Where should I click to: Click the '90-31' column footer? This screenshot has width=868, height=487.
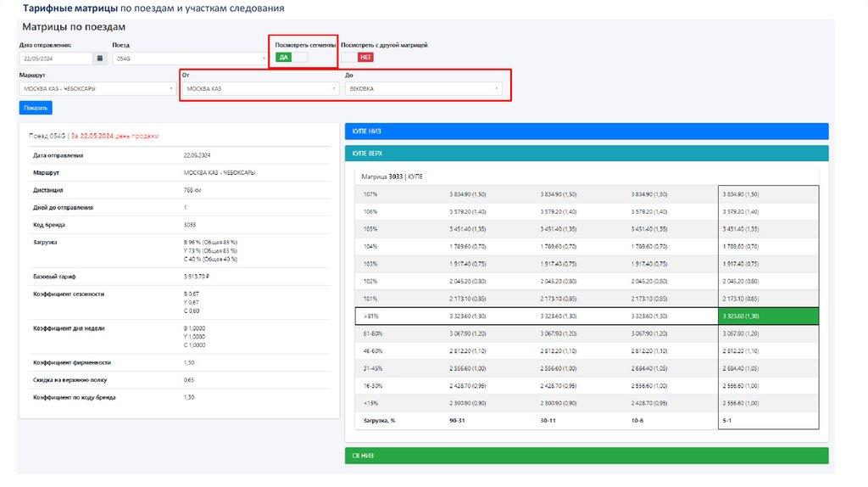460,420
